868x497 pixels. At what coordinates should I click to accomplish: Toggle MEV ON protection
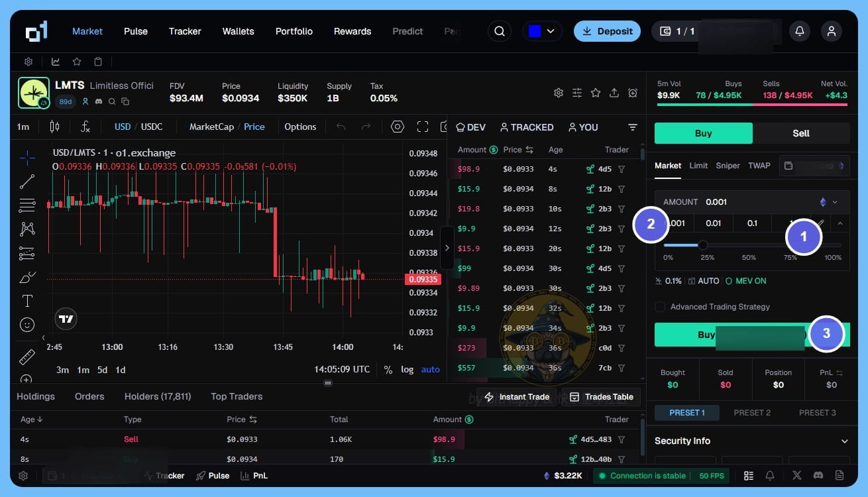(x=745, y=281)
